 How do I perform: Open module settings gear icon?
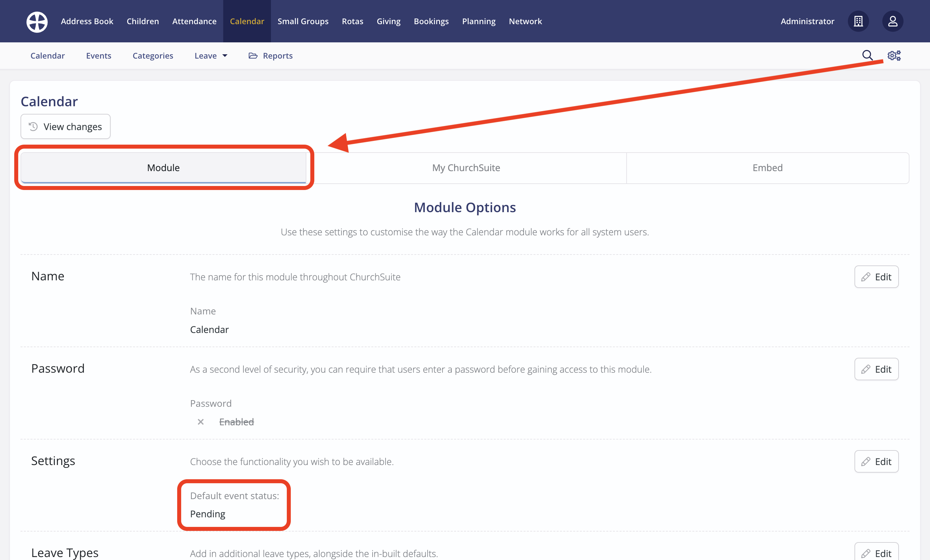click(x=894, y=55)
